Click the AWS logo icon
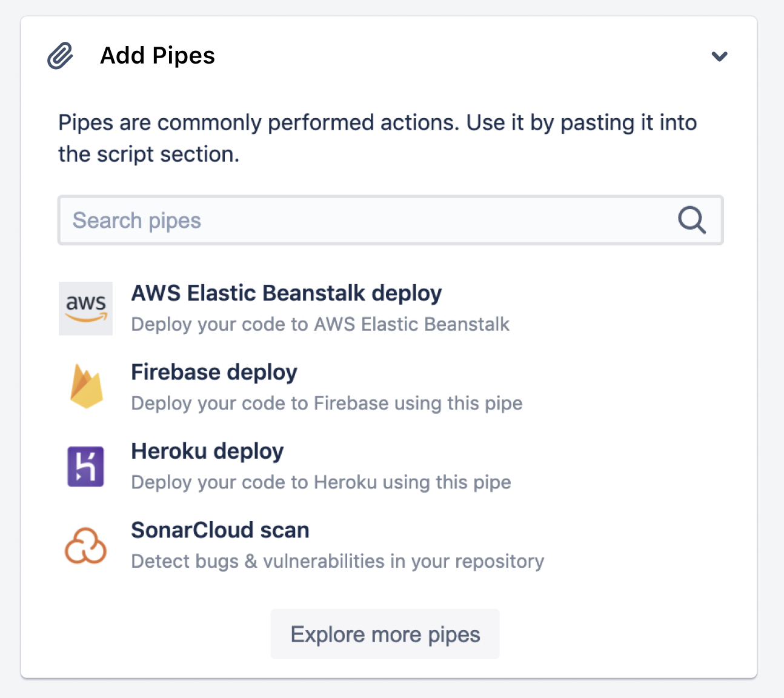Image resolution: width=784 pixels, height=698 pixels. click(85, 308)
